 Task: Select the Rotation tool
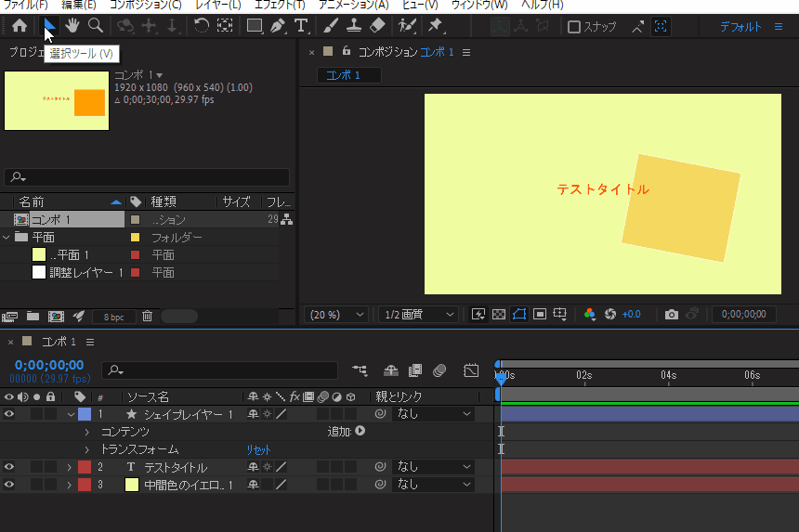[x=202, y=25]
